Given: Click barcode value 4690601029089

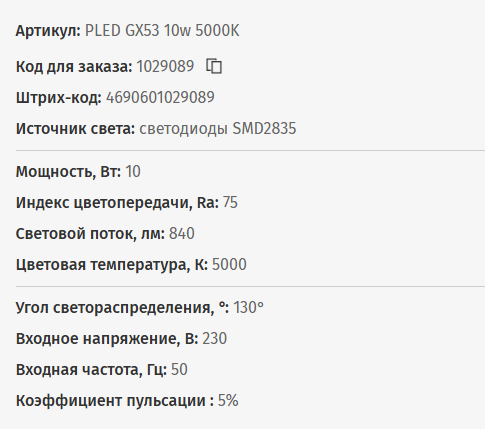Looking at the screenshot, I should point(160,97).
